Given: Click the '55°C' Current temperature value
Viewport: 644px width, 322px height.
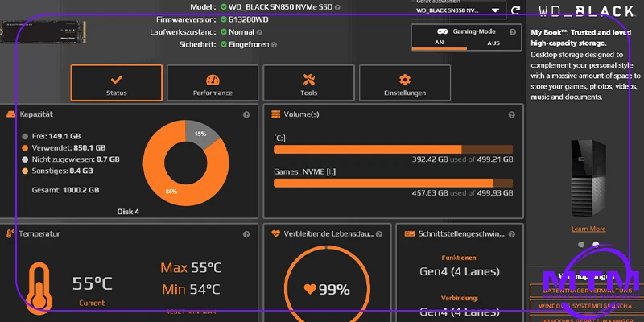Looking at the screenshot, I should [93, 283].
